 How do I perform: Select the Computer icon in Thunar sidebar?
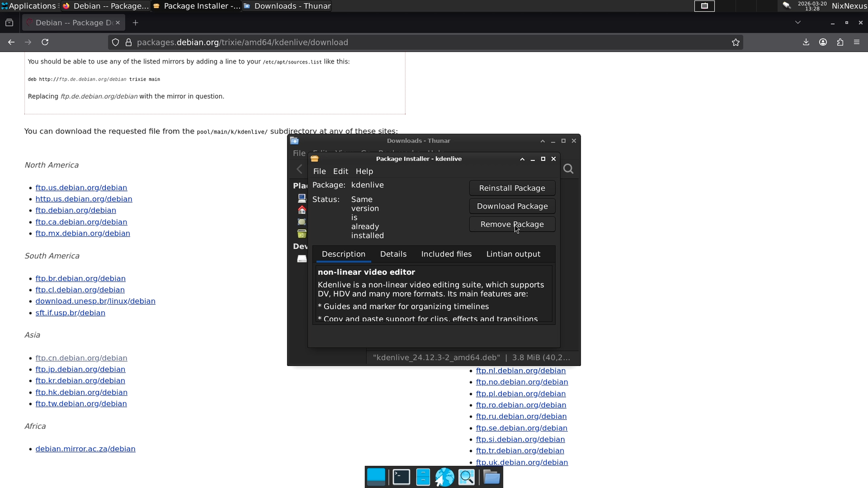[x=302, y=198]
